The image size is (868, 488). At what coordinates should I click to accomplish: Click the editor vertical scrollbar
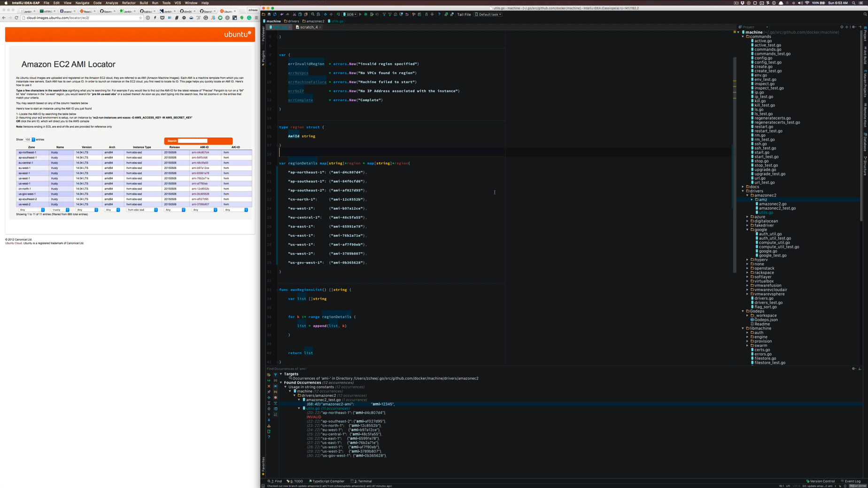click(735, 164)
